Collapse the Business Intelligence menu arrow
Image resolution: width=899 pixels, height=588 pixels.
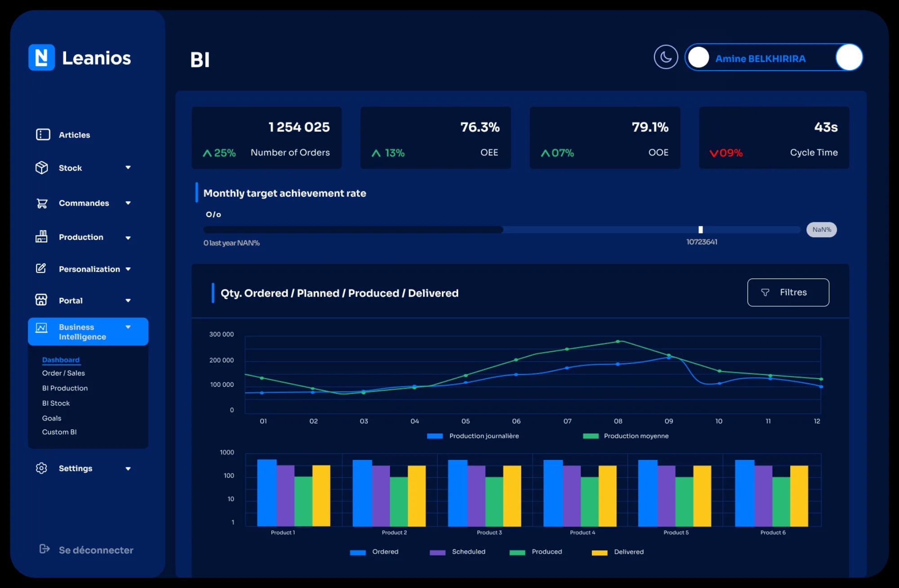[x=128, y=327]
